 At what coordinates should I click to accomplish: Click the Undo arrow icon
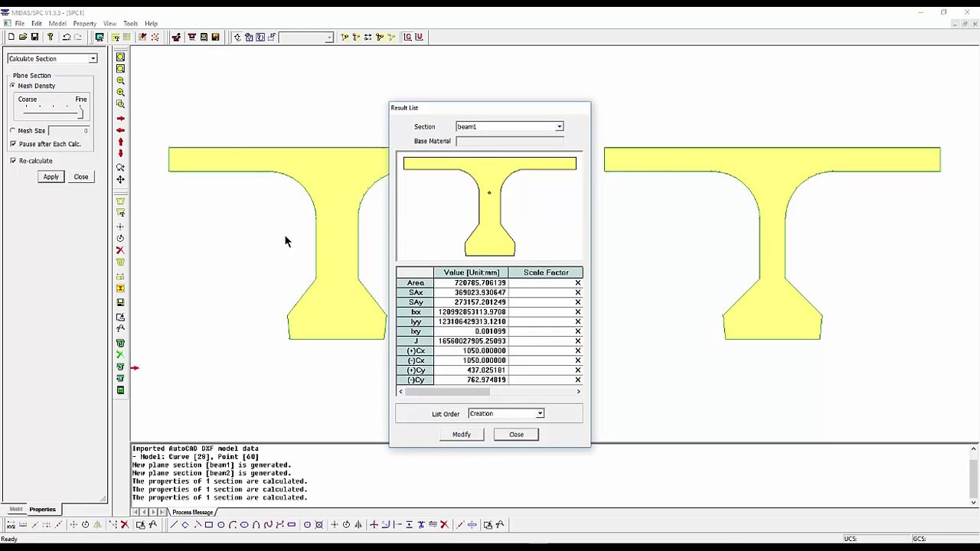coord(67,37)
